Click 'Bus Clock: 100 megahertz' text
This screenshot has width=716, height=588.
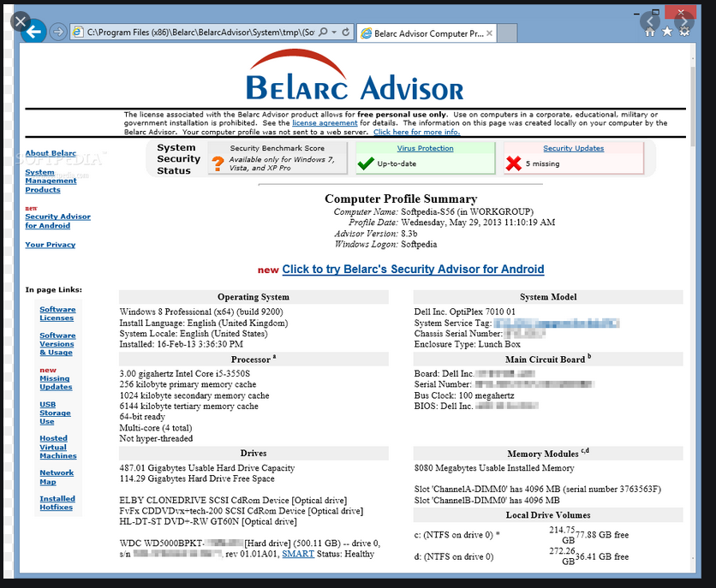[x=464, y=395]
